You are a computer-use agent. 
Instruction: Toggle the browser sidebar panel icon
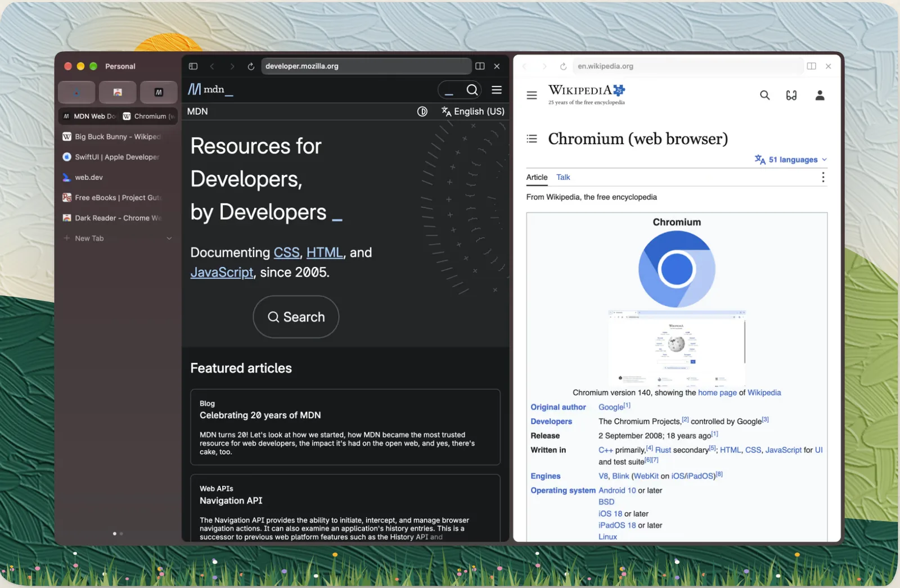click(193, 66)
